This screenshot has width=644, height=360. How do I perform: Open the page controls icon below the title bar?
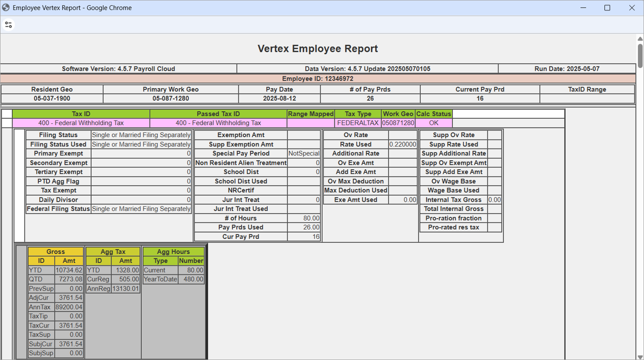[8, 25]
